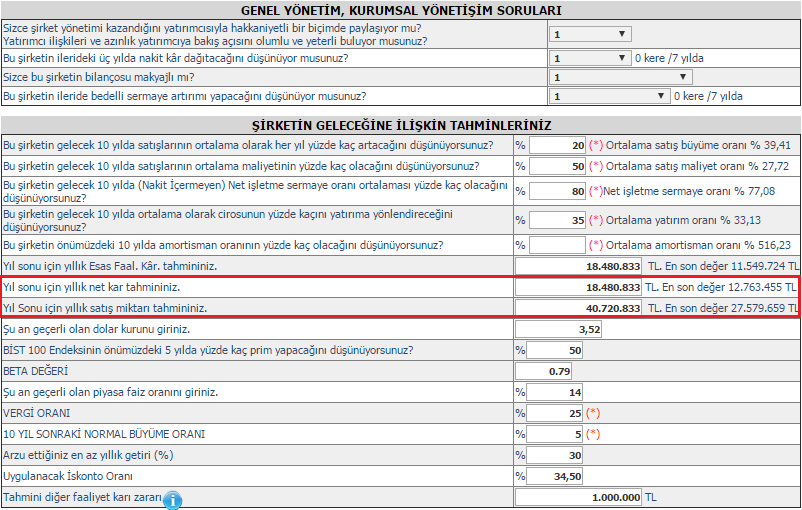Click the diğer faaliyet karı field 1.000.000
802x510 pixels.
point(578,497)
